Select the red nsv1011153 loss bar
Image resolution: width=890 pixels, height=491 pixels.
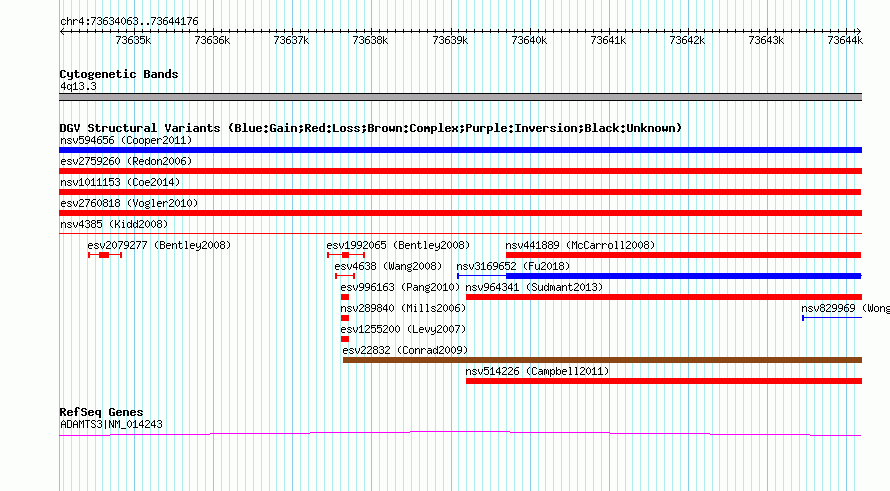[x=460, y=192]
